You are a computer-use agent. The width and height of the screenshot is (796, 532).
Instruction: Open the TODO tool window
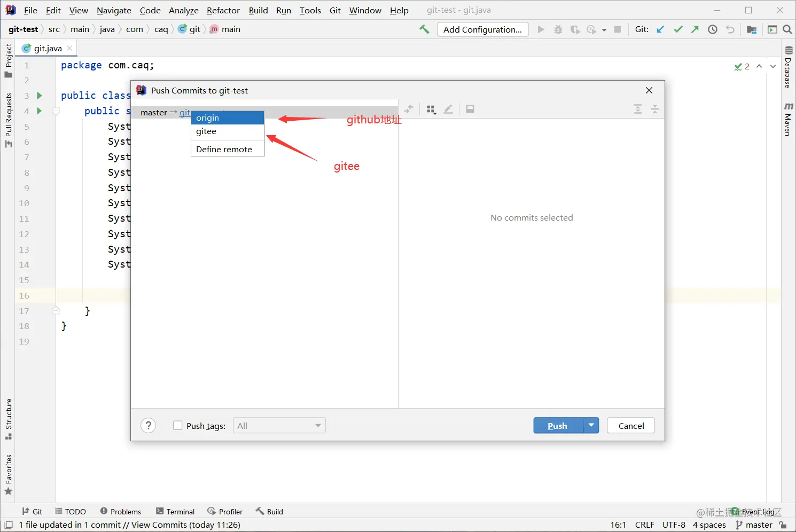[71, 511]
